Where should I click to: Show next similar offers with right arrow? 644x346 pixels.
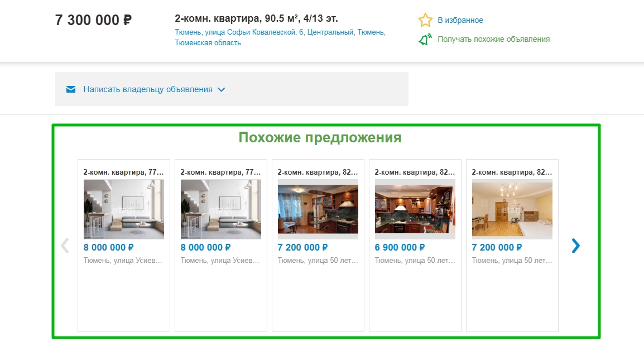[x=575, y=246]
